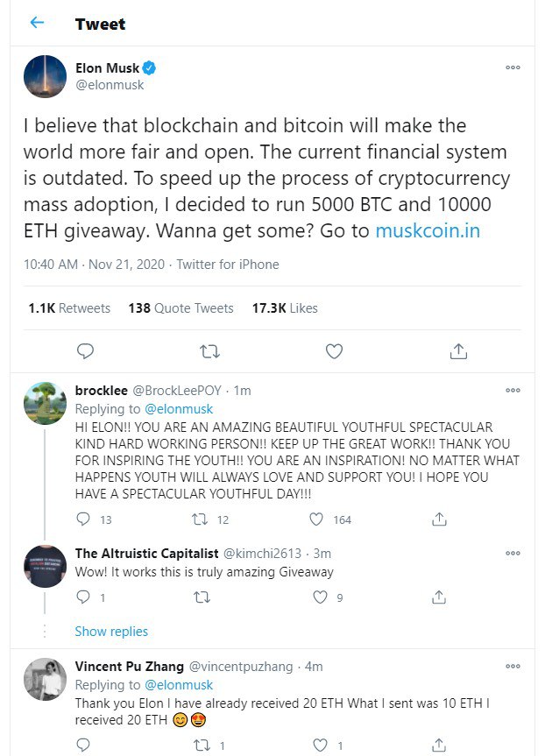Image resolution: width=545 pixels, height=756 pixels.
Task: Expand Show replies under Altruistic Capitalist
Action: point(111,632)
